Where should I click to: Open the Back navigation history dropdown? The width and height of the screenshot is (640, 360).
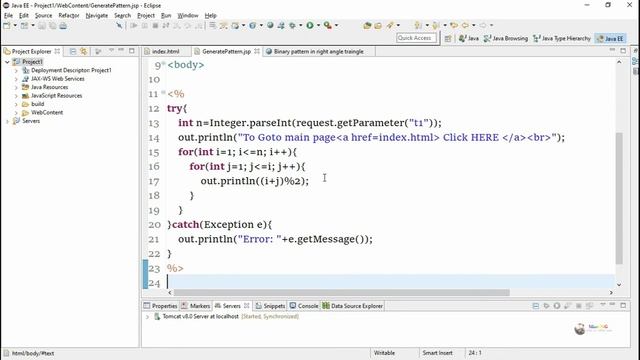[x=473, y=25]
